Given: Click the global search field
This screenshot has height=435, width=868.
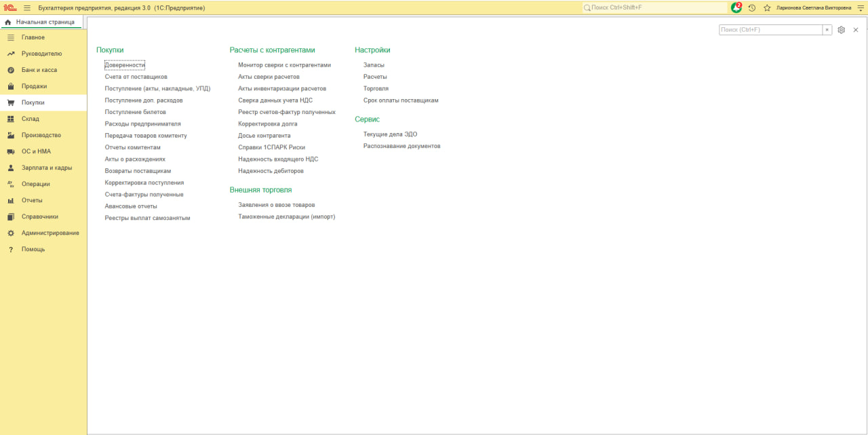Looking at the screenshot, I should [654, 7].
